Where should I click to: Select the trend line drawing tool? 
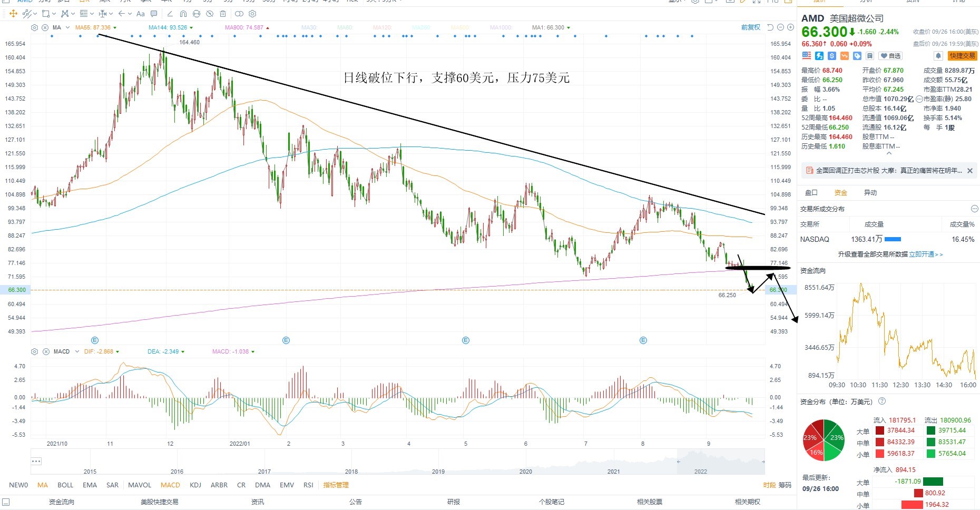point(27,14)
